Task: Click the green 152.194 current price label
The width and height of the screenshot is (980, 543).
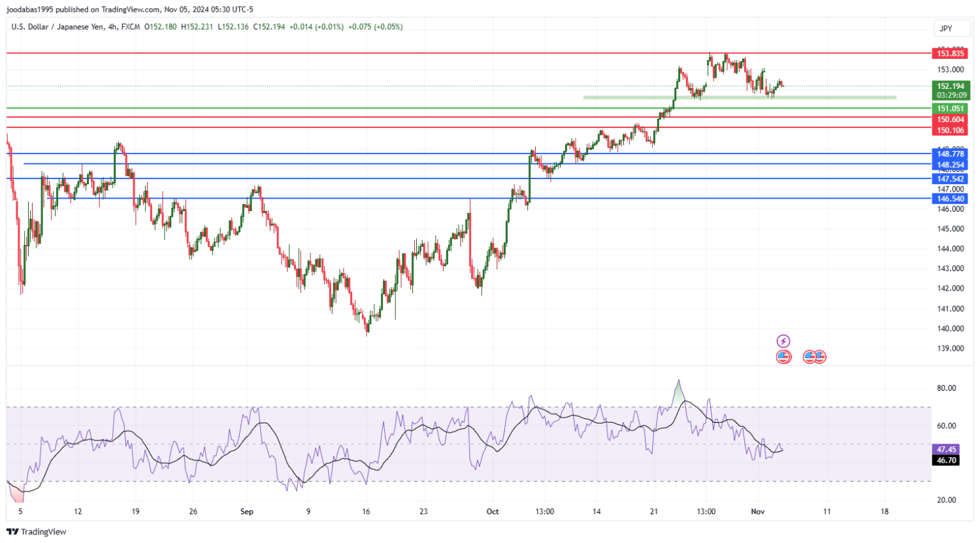Action: [951, 86]
